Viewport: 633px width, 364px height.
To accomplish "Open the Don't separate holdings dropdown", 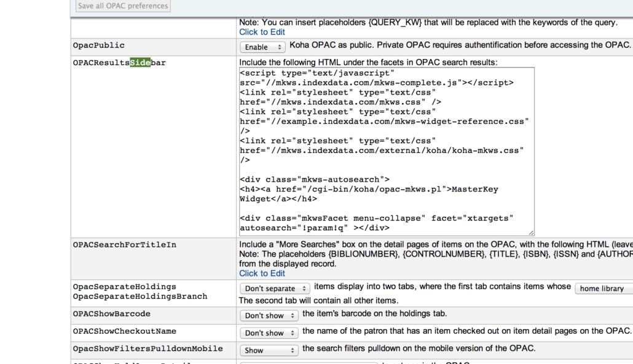I will click(275, 288).
